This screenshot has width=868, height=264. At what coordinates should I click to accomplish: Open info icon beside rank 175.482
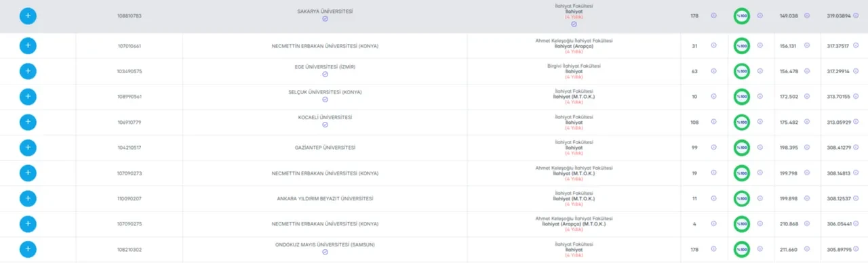coord(807,122)
